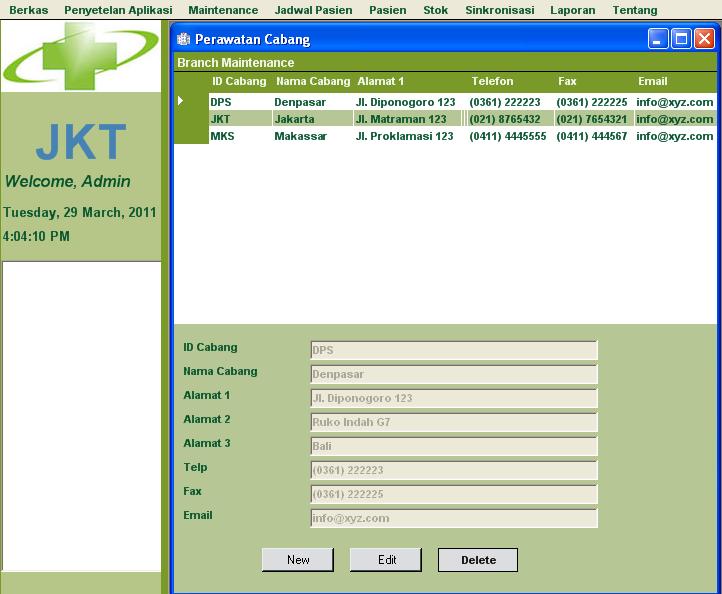This screenshot has width=722, height=594.
Task: Open the Penyetelan Aplikasi menu
Action: [118, 10]
